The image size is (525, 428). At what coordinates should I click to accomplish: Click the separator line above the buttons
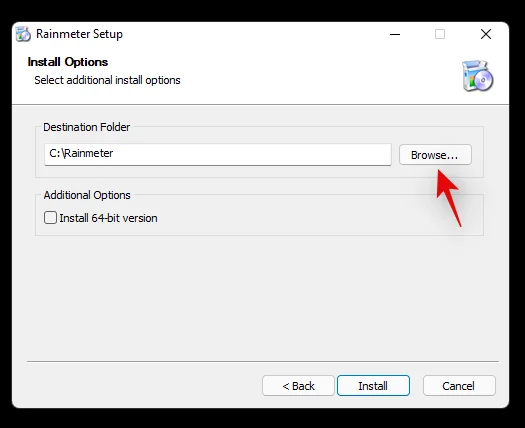pos(263,361)
